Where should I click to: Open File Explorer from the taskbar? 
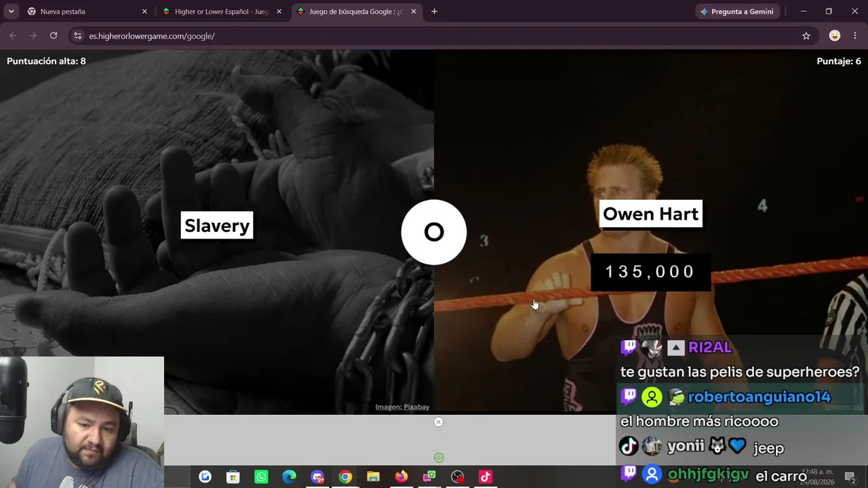point(373,477)
